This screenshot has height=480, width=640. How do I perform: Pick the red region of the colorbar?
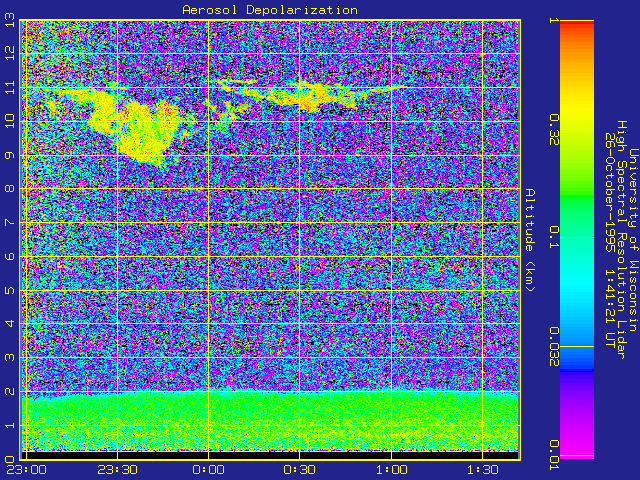tap(577, 24)
